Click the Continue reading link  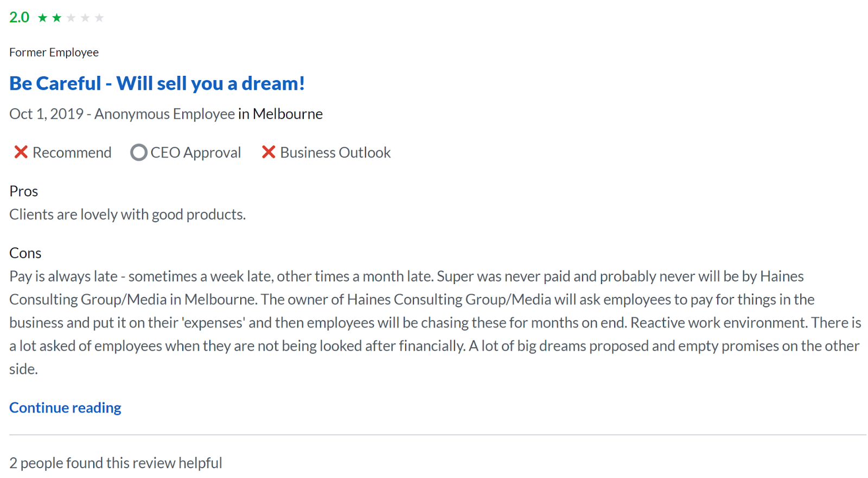(65, 408)
